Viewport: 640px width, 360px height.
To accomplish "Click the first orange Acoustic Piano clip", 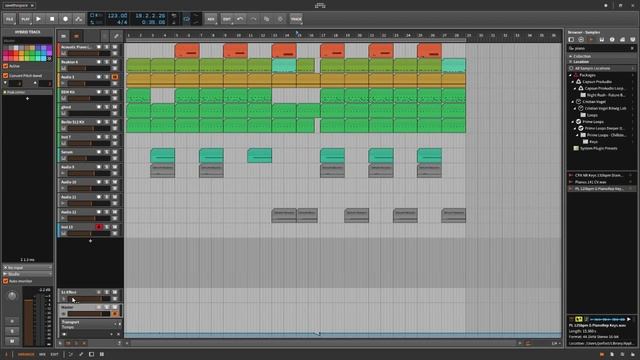I will (x=187, y=51).
